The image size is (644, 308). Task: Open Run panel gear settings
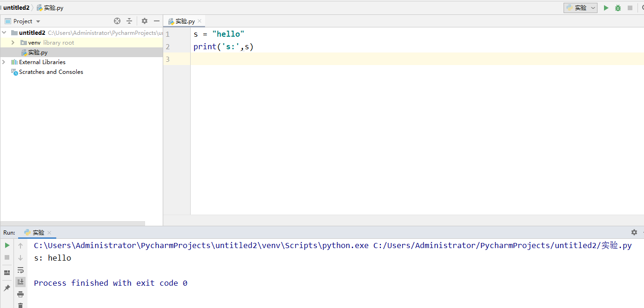pos(634,232)
